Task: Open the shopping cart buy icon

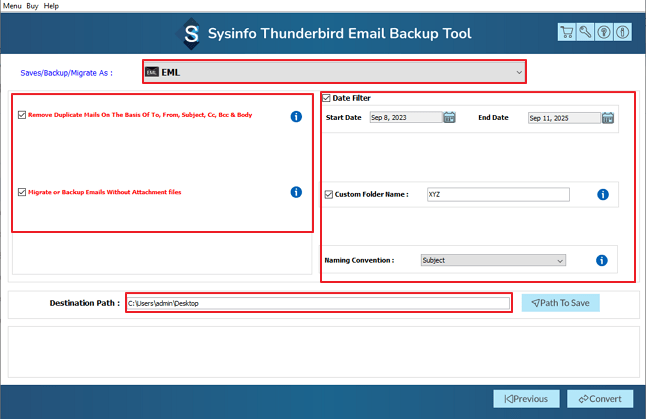Action: (x=566, y=32)
